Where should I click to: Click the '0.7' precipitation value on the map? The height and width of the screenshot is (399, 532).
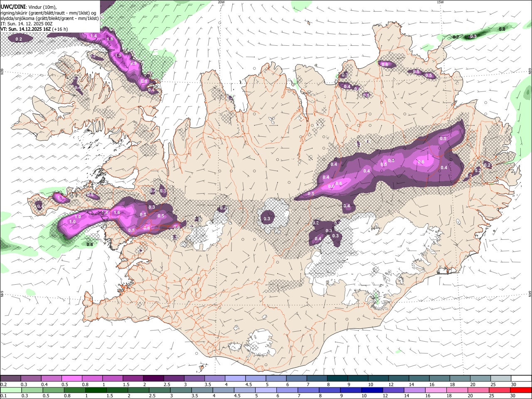click(x=456, y=37)
